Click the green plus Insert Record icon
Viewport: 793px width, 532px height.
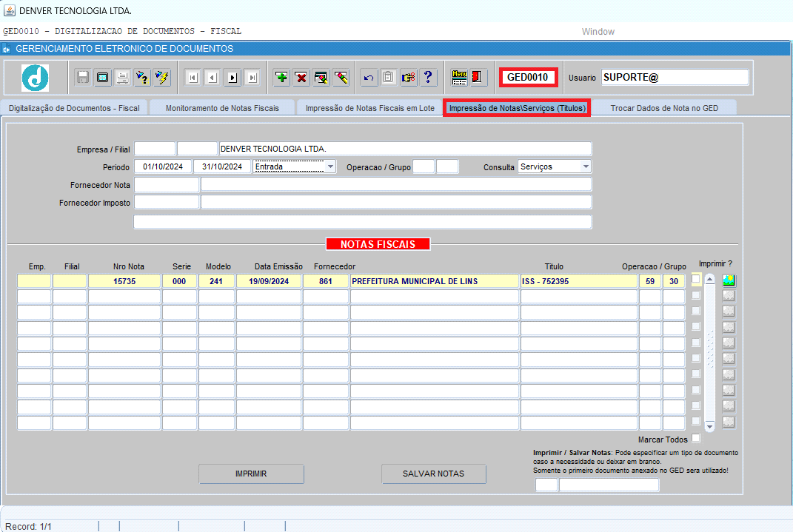(281, 77)
